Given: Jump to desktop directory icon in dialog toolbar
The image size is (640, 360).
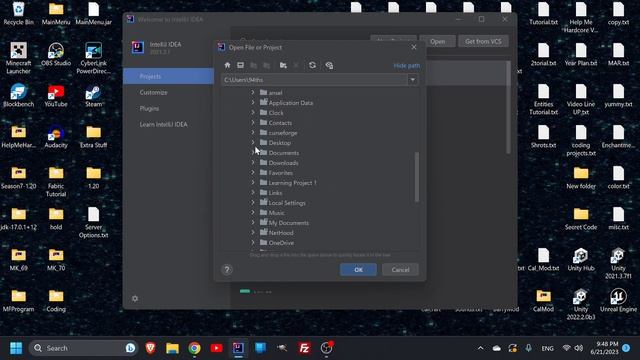Looking at the screenshot, I should [240, 65].
